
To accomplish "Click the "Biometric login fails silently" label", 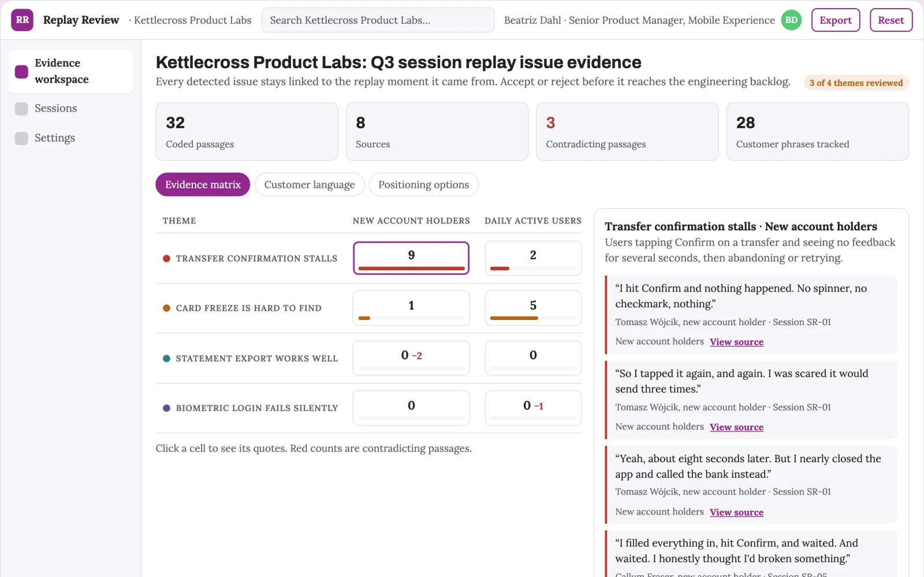I will (256, 408).
